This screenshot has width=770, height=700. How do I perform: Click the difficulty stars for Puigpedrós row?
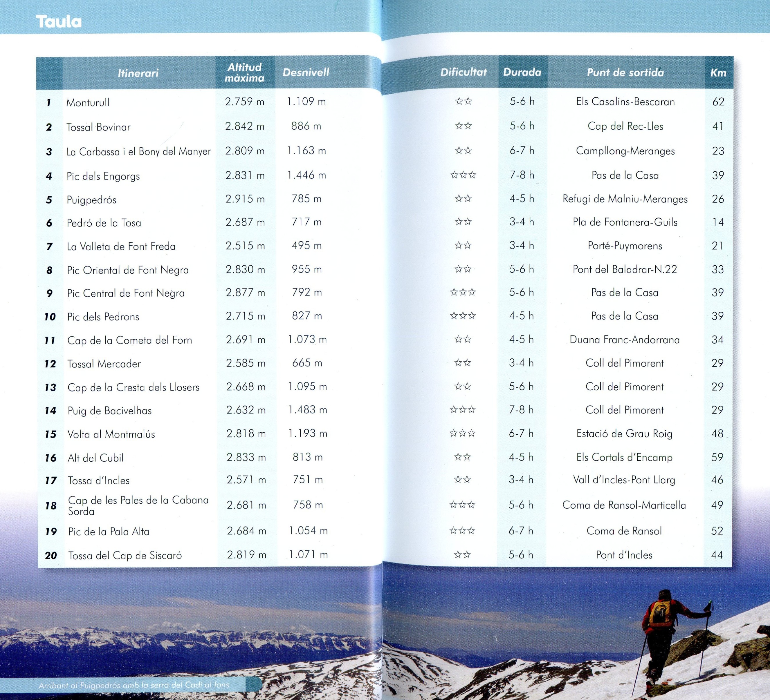point(463,199)
